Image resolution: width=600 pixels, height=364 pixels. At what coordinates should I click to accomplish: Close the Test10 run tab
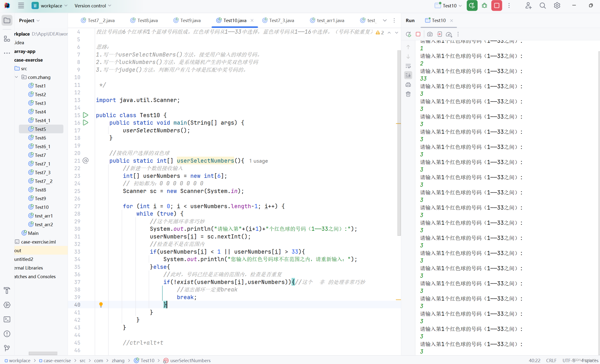click(x=452, y=21)
